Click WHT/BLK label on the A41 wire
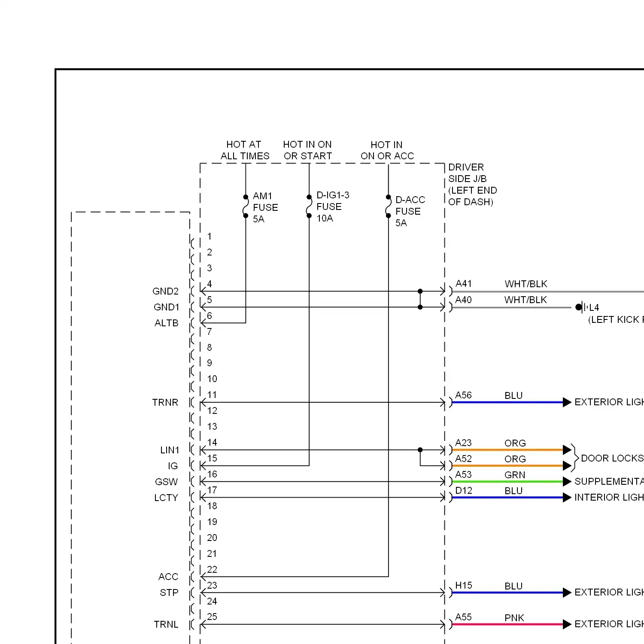This screenshot has width=644, height=644. [x=526, y=284]
